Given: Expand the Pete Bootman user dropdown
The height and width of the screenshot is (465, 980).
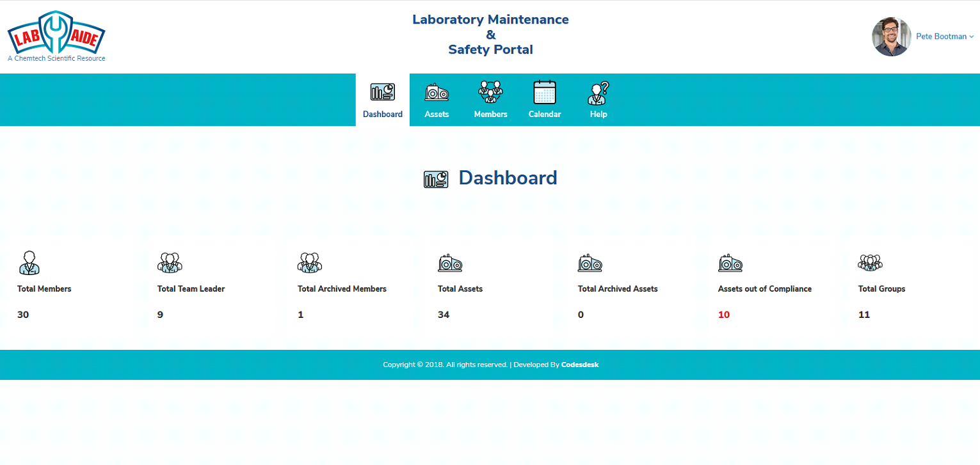Looking at the screenshot, I should point(944,36).
